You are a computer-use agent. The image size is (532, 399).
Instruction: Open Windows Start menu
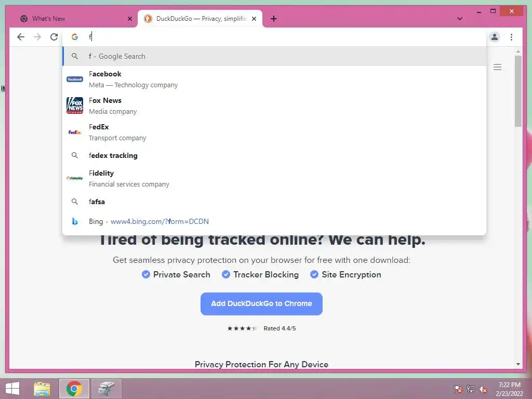[12, 389]
